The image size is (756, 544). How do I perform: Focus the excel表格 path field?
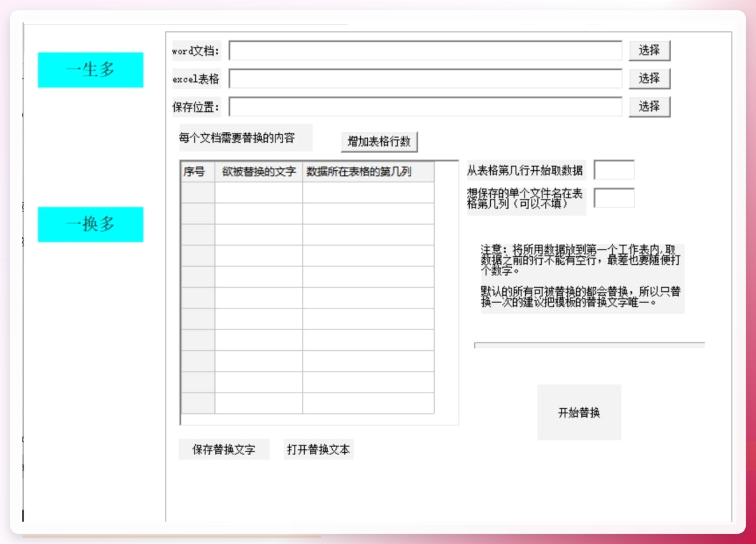(x=426, y=79)
